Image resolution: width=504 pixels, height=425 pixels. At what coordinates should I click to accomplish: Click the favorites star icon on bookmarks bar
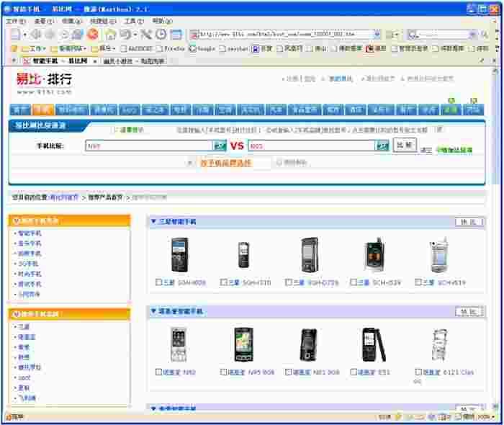click(x=14, y=48)
